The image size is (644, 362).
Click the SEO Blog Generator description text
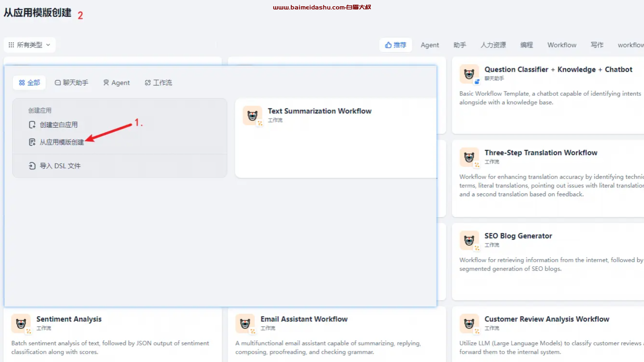551,264
